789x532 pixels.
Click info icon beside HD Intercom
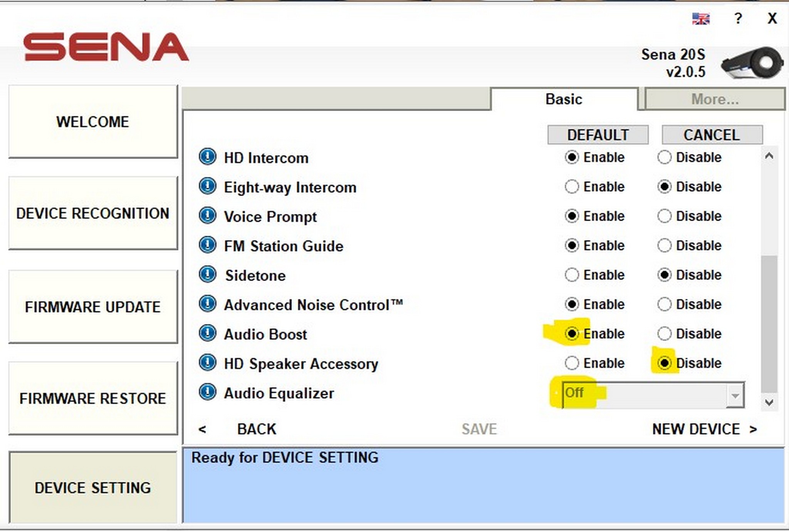(207, 157)
